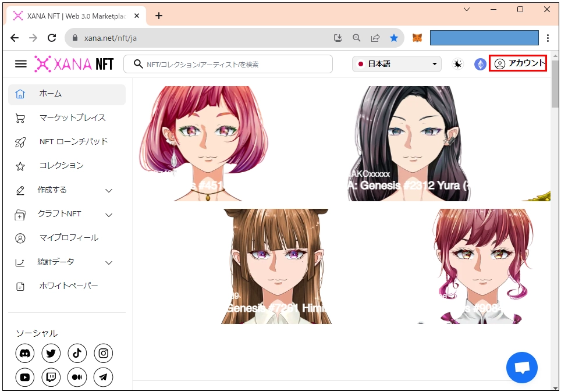The image size is (561, 392).
Task: Click the XANA NFT logo
Action: [x=74, y=64]
